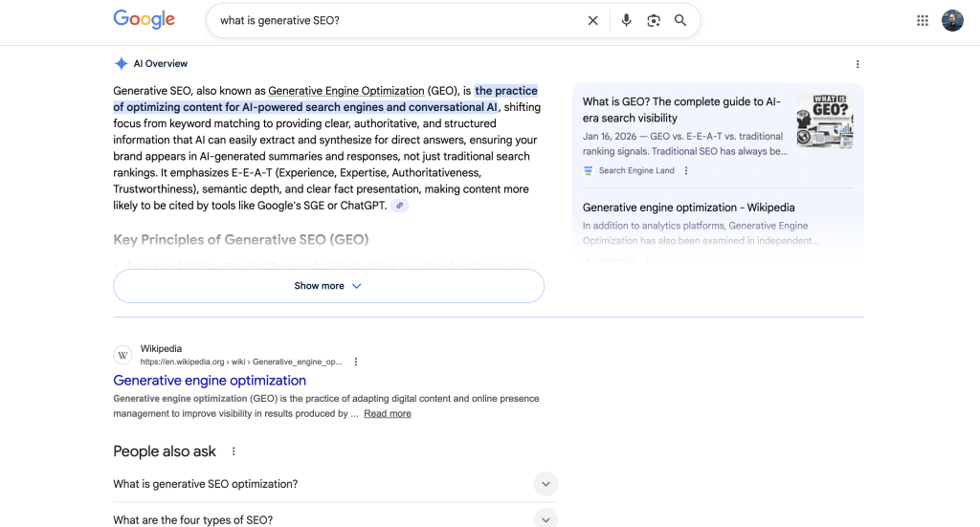Start voice search with microphone icon
The image size is (980, 527).
626,21
